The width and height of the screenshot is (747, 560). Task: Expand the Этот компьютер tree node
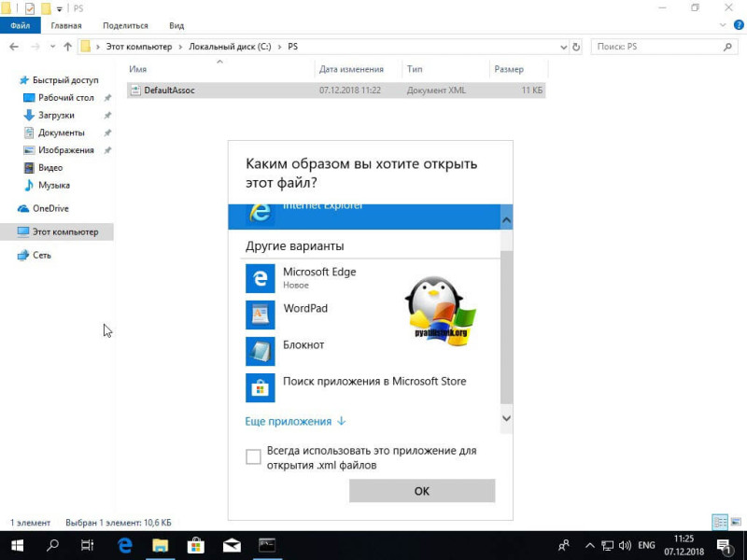tap(9, 231)
